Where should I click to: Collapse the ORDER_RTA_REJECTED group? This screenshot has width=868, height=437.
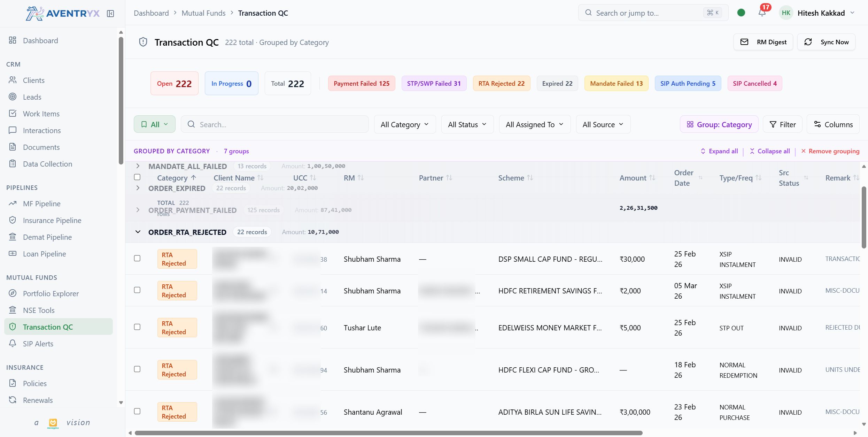[x=138, y=232]
